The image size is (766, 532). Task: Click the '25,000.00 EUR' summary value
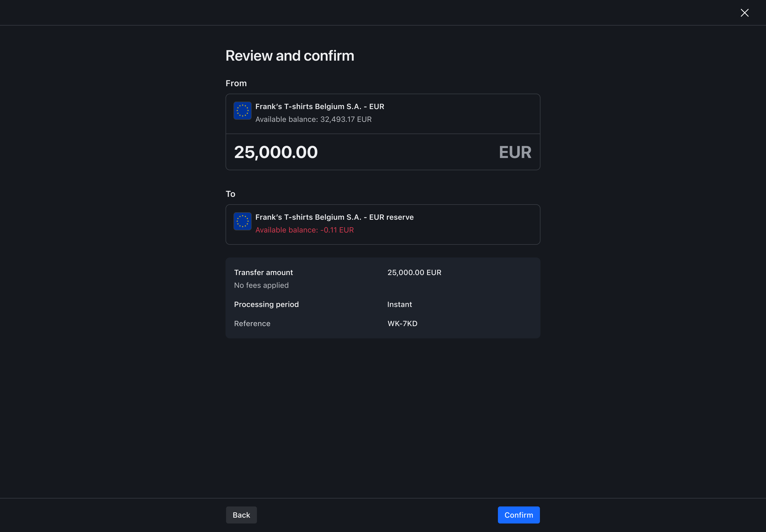pos(414,272)
